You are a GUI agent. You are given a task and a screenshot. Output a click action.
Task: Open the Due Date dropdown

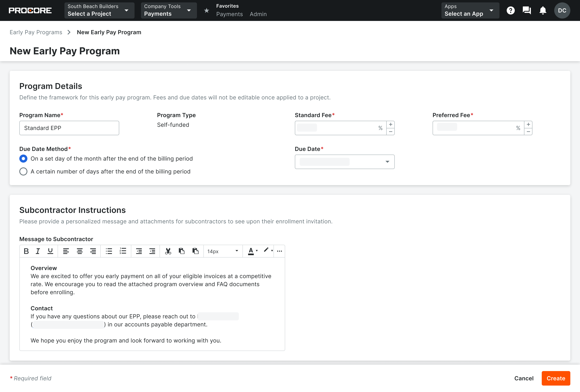387,162
